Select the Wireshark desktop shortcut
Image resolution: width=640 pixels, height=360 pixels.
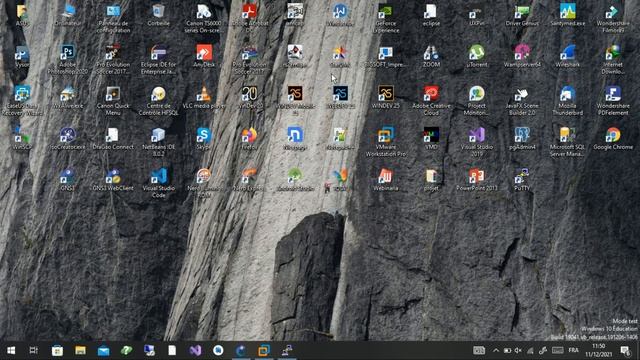[567, 56]
